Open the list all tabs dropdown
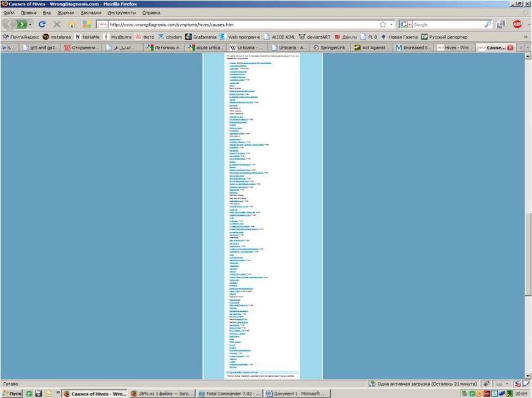 [528, 48]
